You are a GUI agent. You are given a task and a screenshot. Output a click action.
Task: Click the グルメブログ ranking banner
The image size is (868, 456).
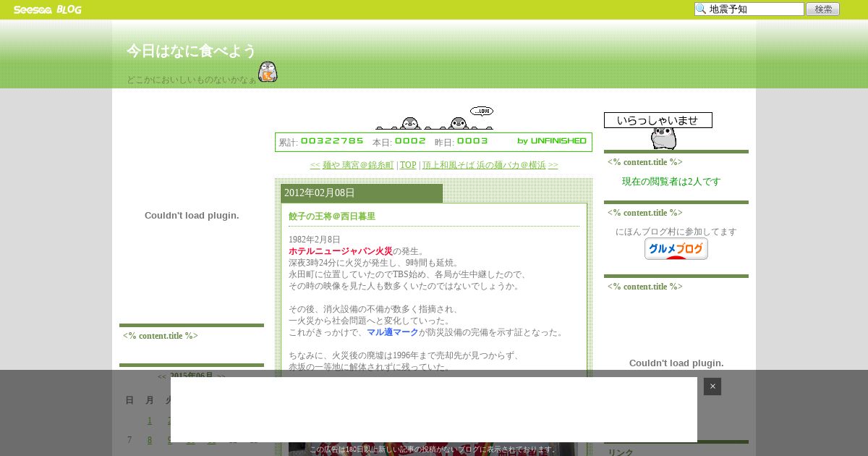pyautogui.click(x=676, y=248)
